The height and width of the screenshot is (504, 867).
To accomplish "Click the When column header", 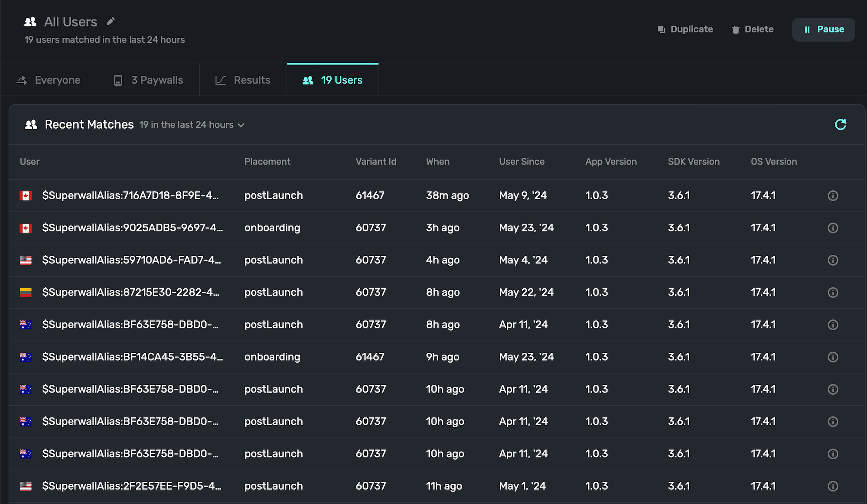I will (437, 162).
